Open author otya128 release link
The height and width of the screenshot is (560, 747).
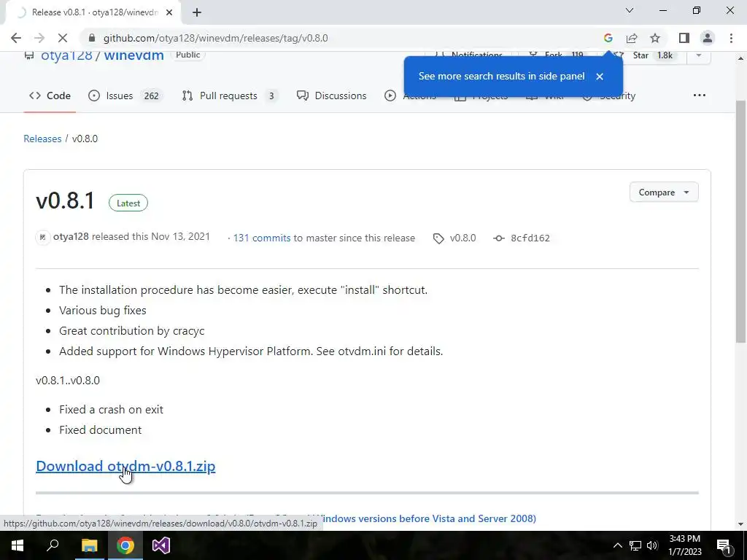pyautogui.click(x=71, y=237)
